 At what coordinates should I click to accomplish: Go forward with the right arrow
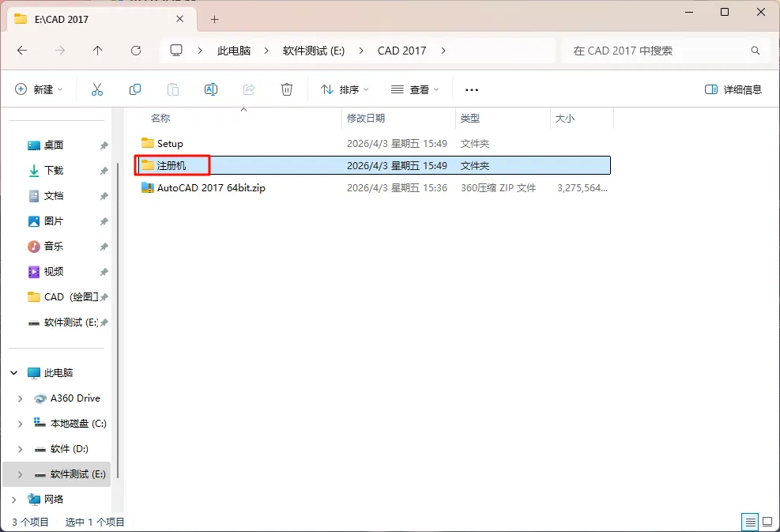click(60, 51)
